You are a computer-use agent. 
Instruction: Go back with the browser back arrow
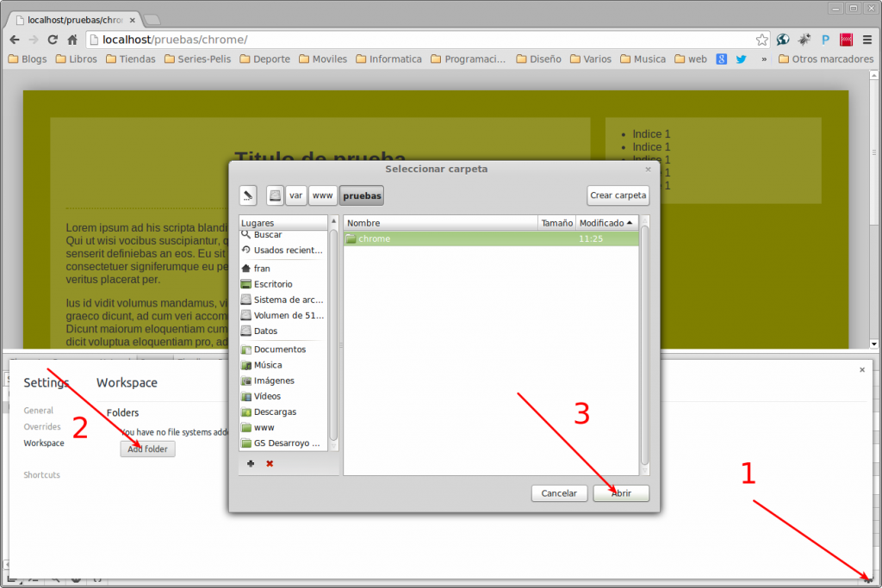tap(15, 40)
